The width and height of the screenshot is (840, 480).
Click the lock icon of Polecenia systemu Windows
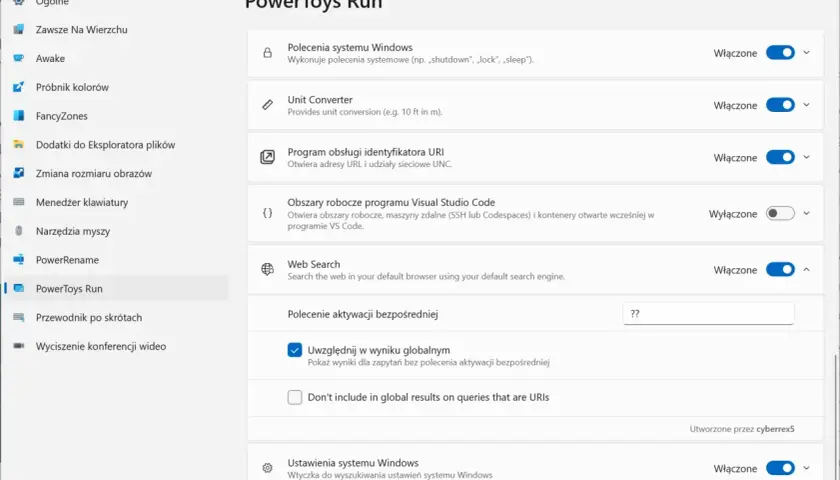point(267,52)
